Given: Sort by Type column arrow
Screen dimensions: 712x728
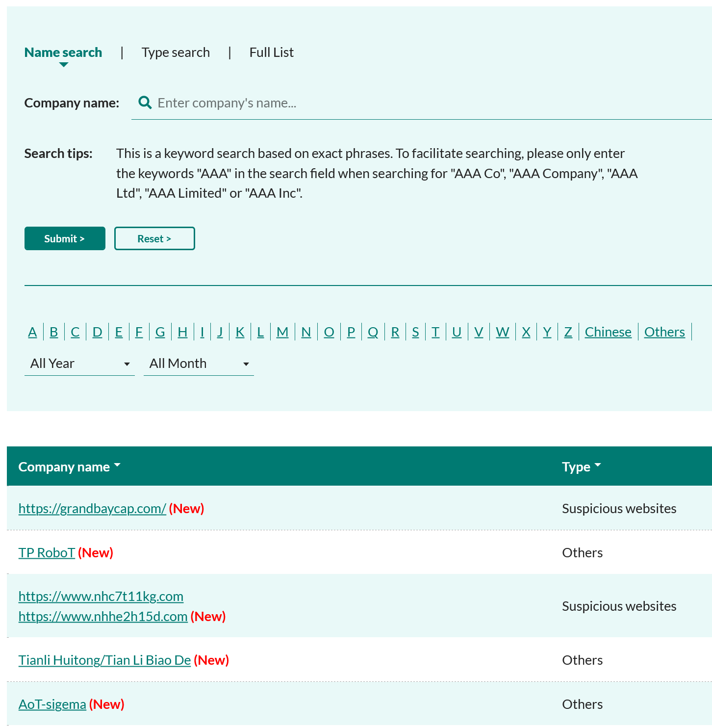Looking at the screenshot, I should click(x=597, y=465).
